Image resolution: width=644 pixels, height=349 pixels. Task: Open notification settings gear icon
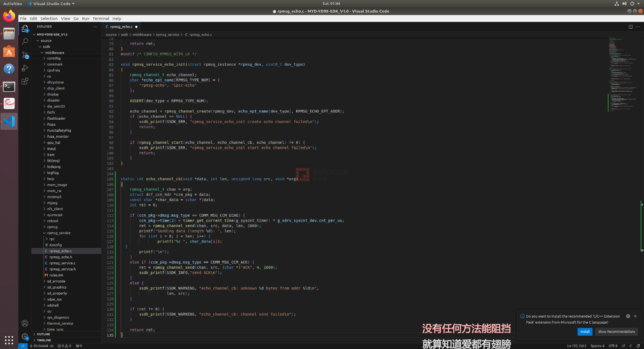[628, 316]
